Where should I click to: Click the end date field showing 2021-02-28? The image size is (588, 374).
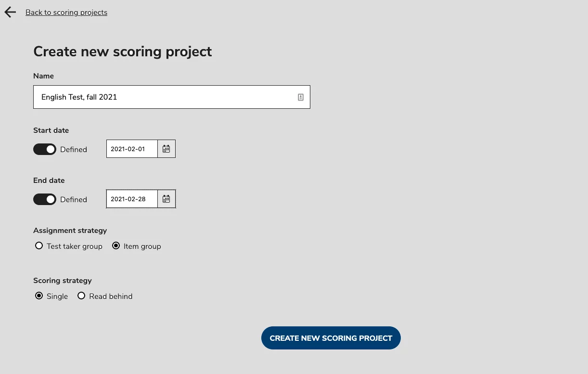point(131,198)
